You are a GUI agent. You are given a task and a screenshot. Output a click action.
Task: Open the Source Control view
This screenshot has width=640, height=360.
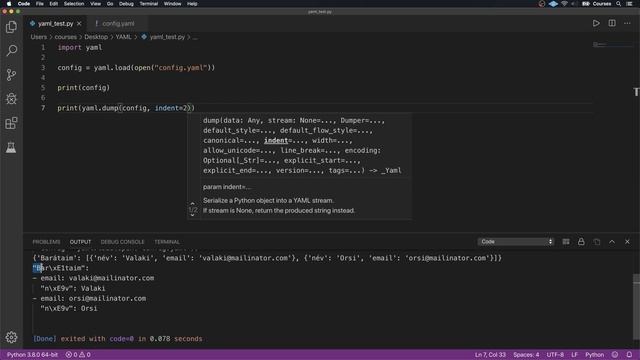pyautogui.click(x=11, y=75)
